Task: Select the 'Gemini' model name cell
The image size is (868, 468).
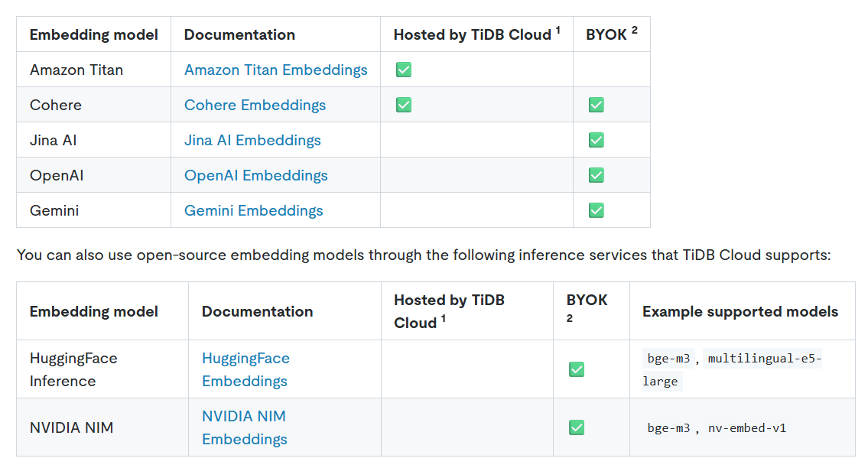Action: 93,210
